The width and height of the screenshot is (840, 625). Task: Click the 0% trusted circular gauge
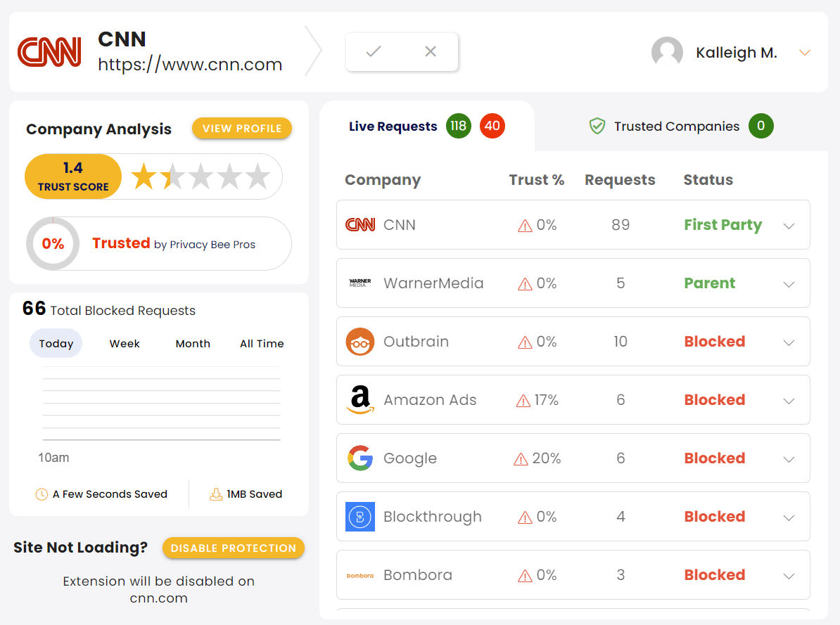coord(53,244)
